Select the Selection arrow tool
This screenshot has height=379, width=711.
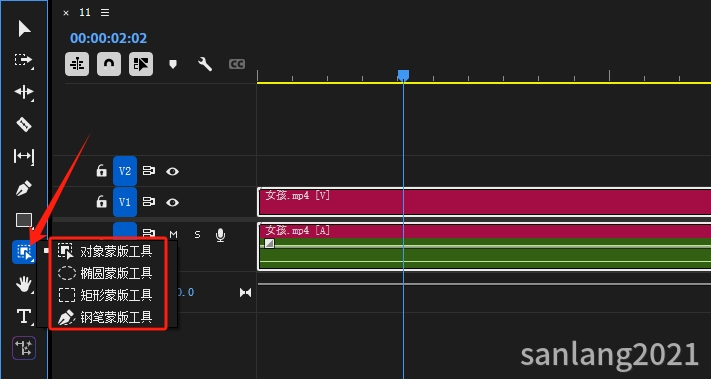pyautogui.click(x=24, y=29)
